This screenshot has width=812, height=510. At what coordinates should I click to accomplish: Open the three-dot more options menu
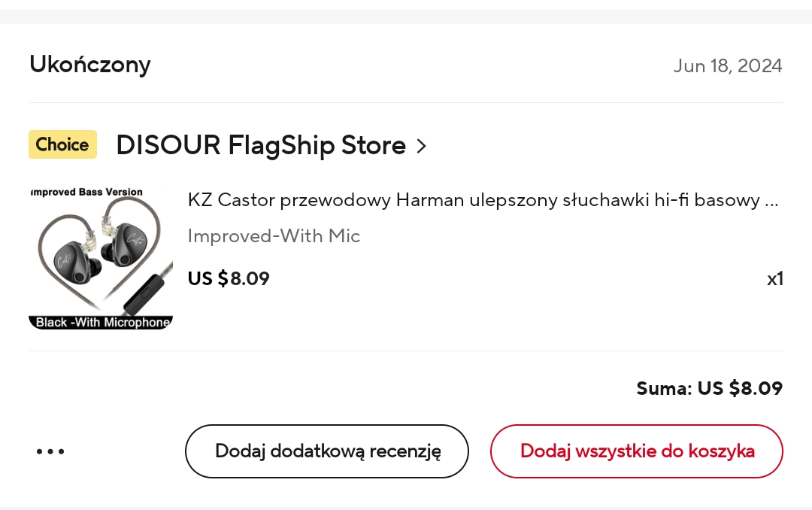(50, 451)
